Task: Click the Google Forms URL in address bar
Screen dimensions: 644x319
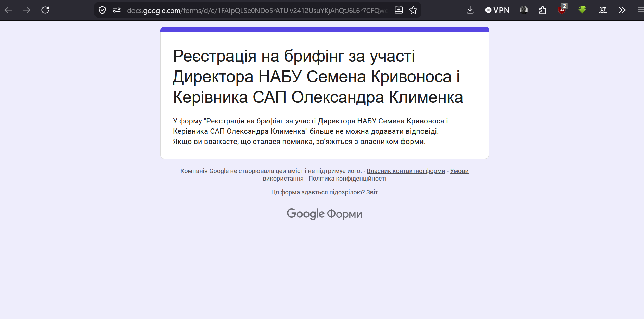Action: pyautogui.click(x=257, y=10)
